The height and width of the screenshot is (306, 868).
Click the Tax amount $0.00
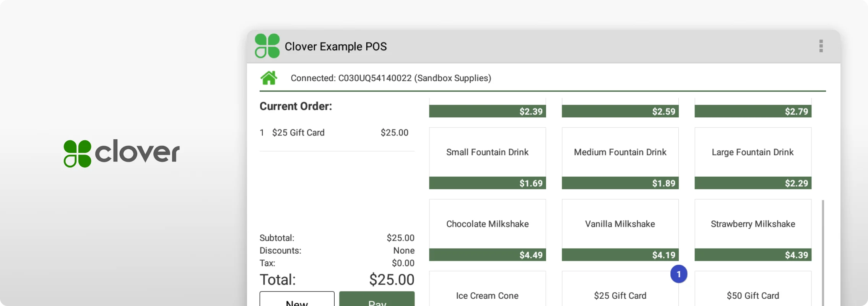[x=403, y=263]
